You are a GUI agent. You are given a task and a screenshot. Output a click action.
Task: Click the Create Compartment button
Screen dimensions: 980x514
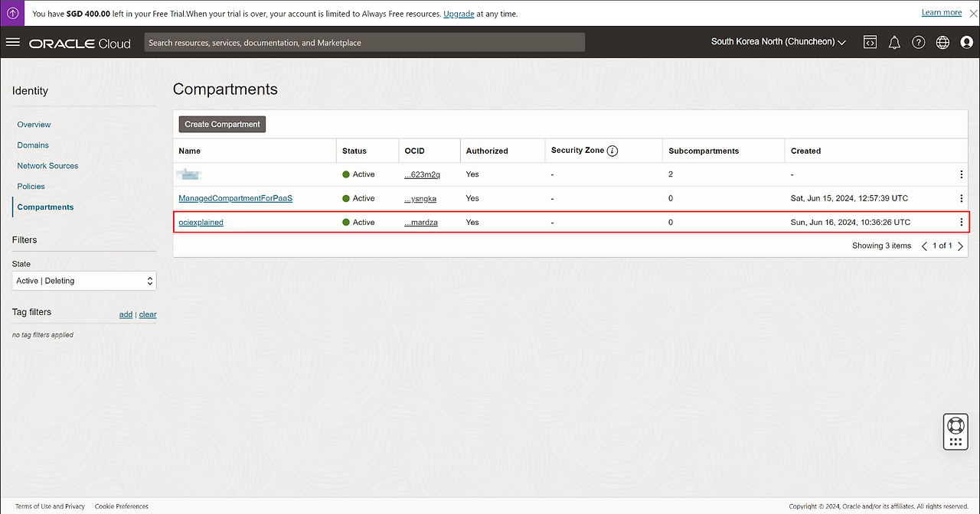[222, 124]
